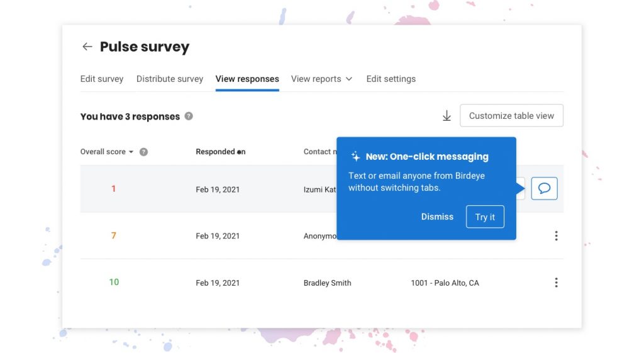This screenshot has width=644, height=353.
Task: Click the Feb 19, 2021 date in Bradley Smith's row
Action: click(x=218, y=283)
